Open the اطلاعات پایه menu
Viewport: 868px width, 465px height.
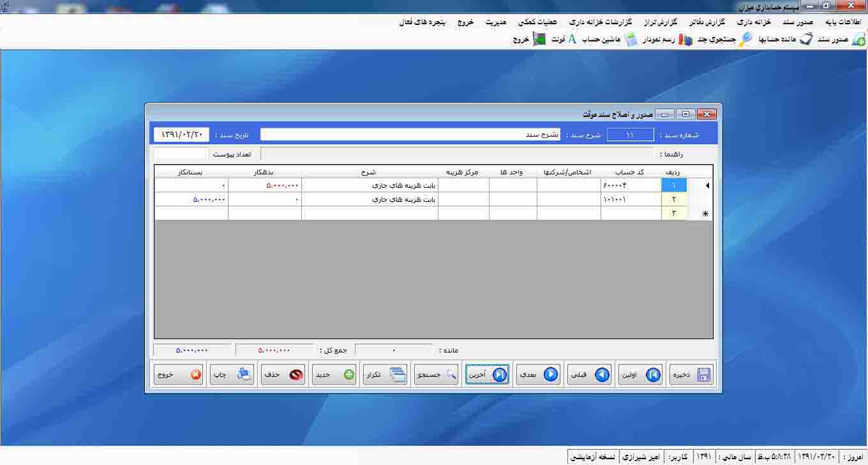pyautogui.click(x=843, y=22)
